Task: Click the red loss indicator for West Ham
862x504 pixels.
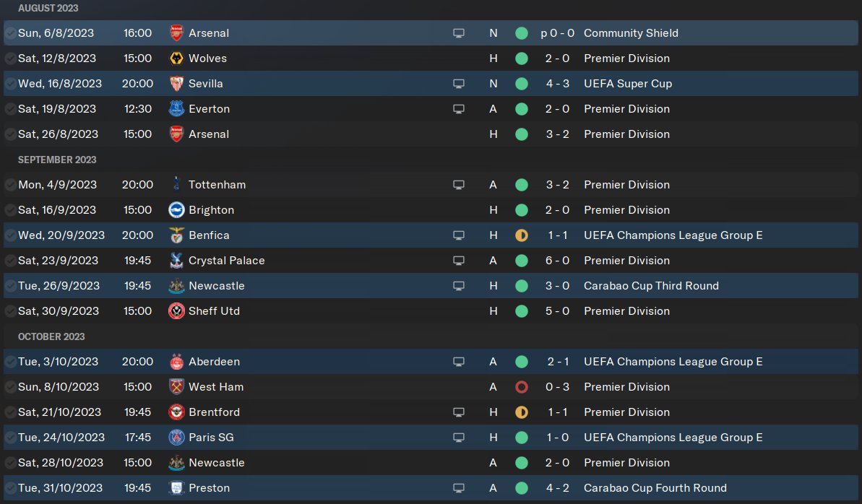Action: (522, 387)
